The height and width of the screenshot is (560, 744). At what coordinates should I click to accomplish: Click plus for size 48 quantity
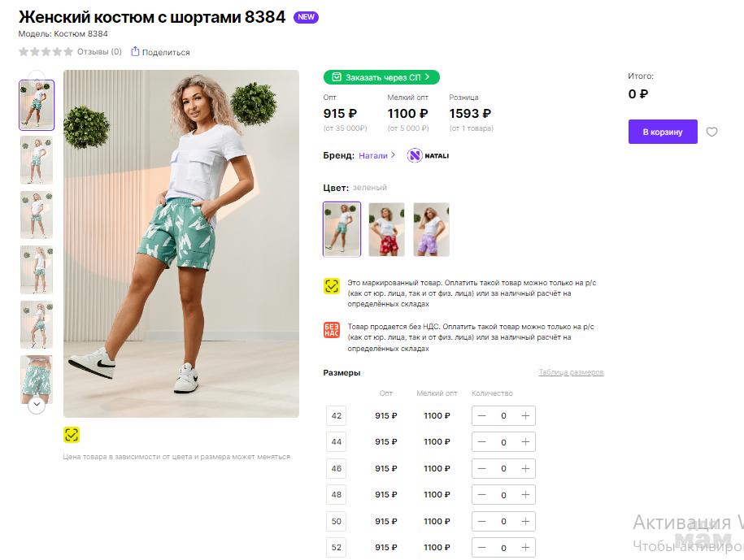click(x=525, y=495)
